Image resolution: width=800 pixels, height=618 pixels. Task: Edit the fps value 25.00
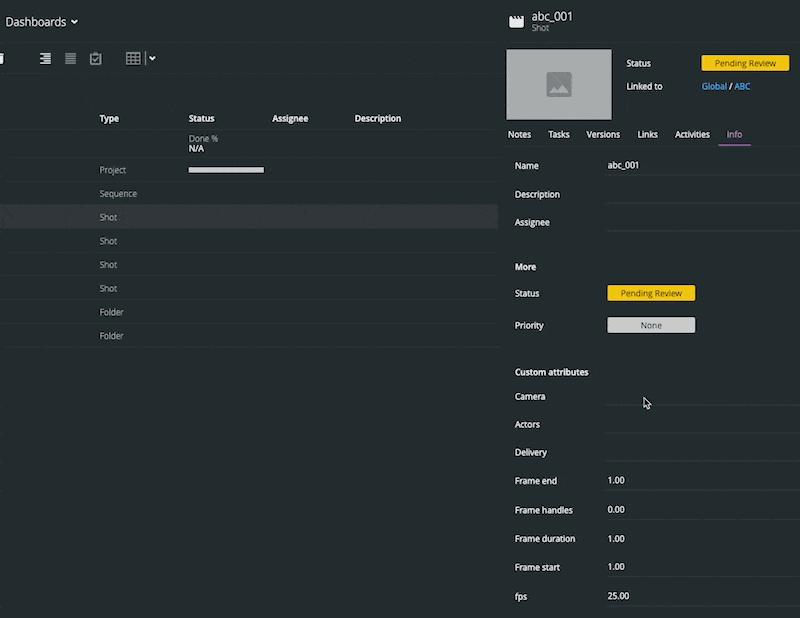[x=702, y=596]
